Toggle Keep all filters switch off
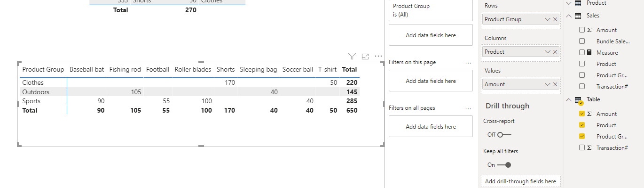The width and height of the screenshot is (644, 188). tap(504, 165)
